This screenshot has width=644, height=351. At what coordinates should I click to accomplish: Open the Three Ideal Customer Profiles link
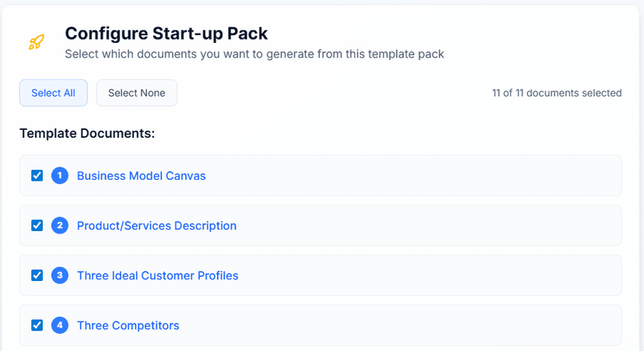158,276
